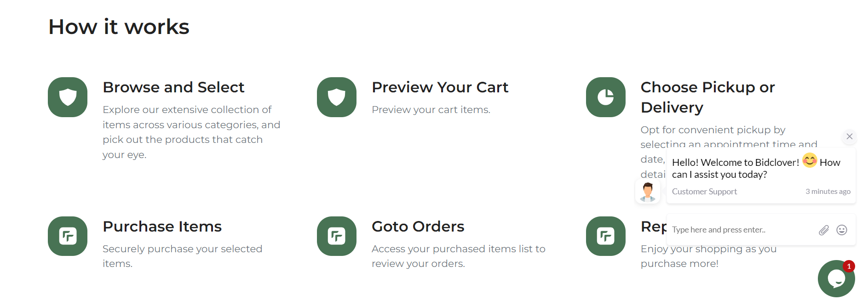Image resolution: width=868 pixels, height=306 pixels.
Task: Click the Browse and Select heading
Action: click(x=173, y=87)
